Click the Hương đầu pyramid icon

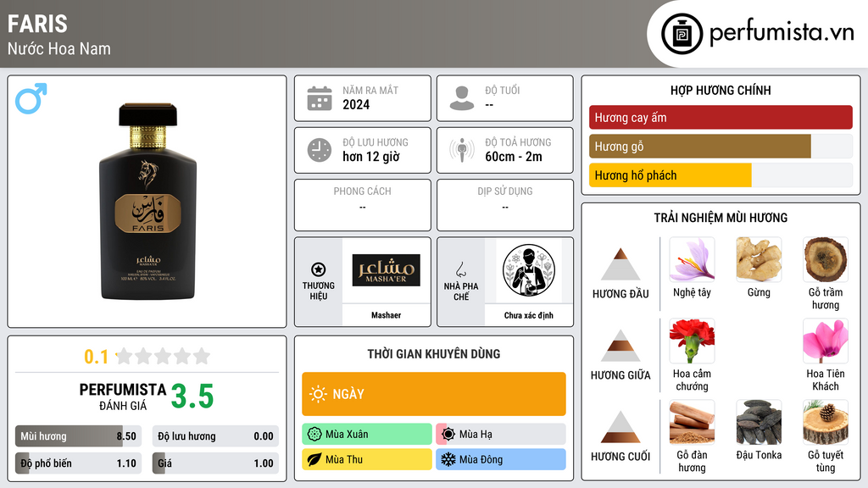click(x=620, y=264)
